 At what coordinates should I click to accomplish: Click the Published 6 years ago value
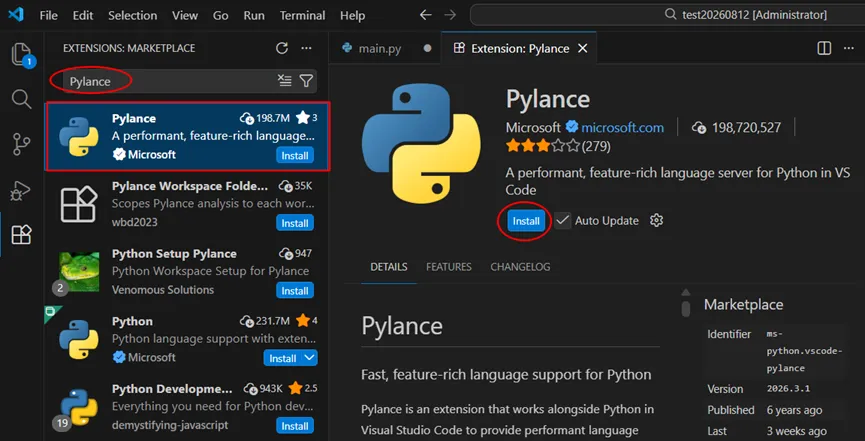tap(794, 410)
